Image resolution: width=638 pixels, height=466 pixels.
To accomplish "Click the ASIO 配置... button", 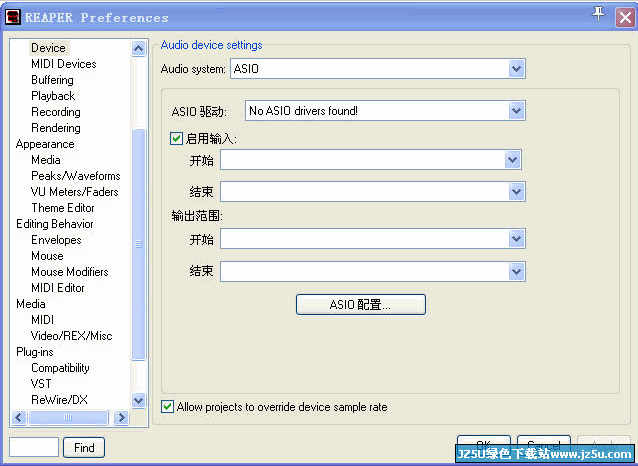I will coord(361,304).
